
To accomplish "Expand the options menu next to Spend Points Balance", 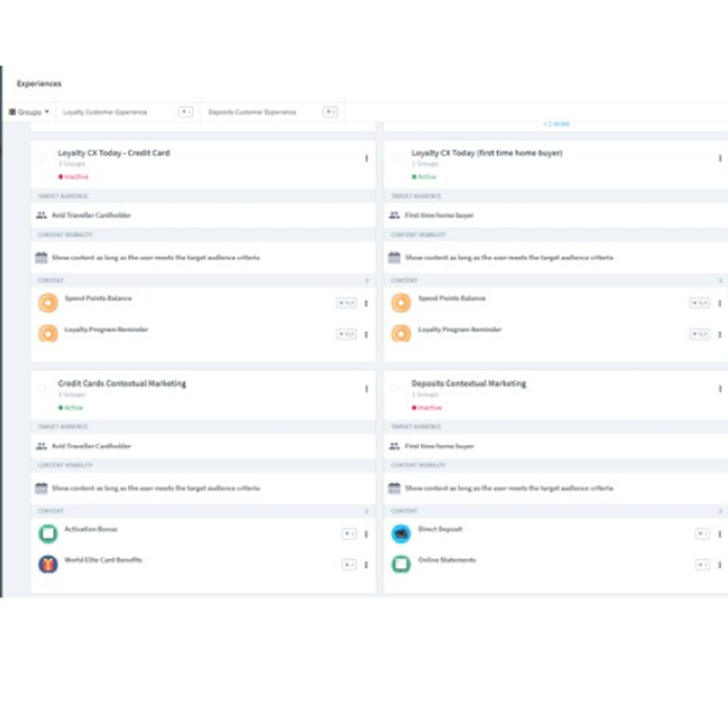I will coord(366,302).
